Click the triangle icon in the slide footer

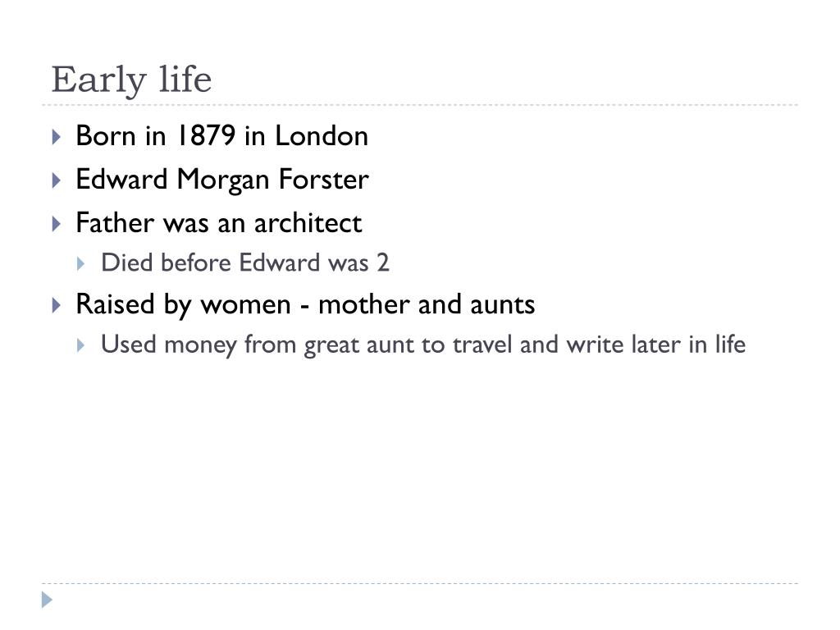[47, 600]
